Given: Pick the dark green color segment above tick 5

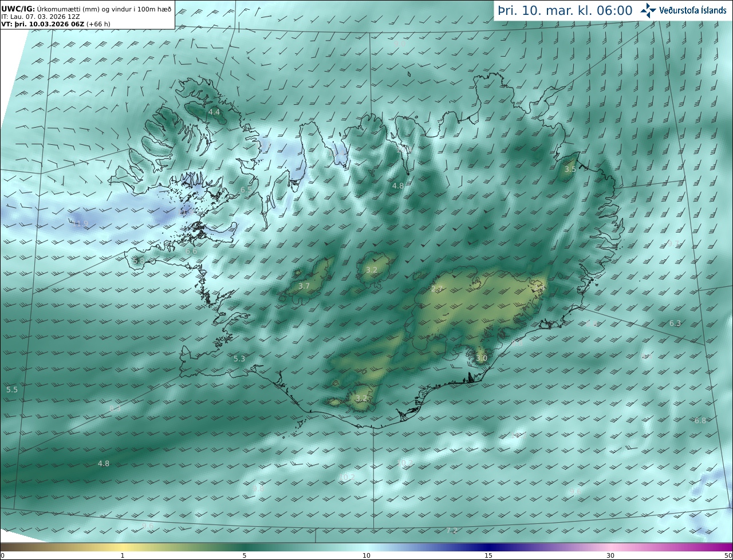Looking at the screenshot, I should (x=245, y=547).
